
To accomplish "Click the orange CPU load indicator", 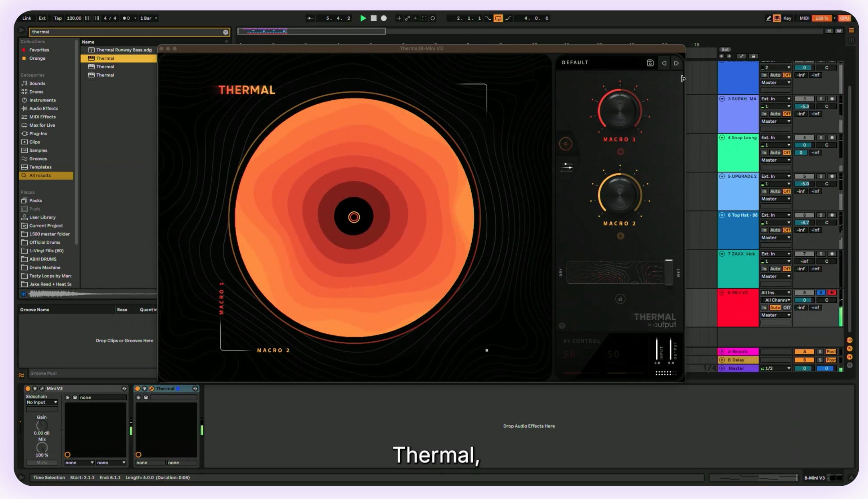I will click(x=844, y=18).
